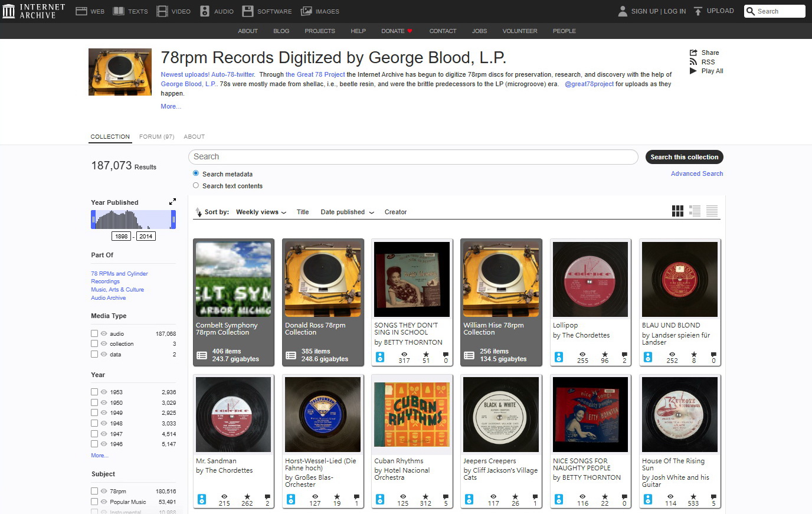The image size is (812, 514).
Task: Follow the Great 78 Project link
Action: [x=315, y=74]
